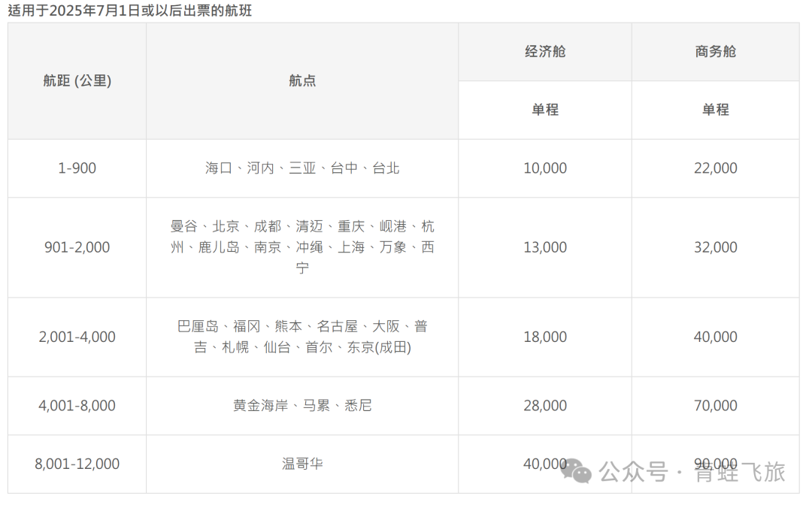The height and width of the screenshot is (505, 812).
Task: Select the 901-2,000 distance cell
Action: (77, 247)
